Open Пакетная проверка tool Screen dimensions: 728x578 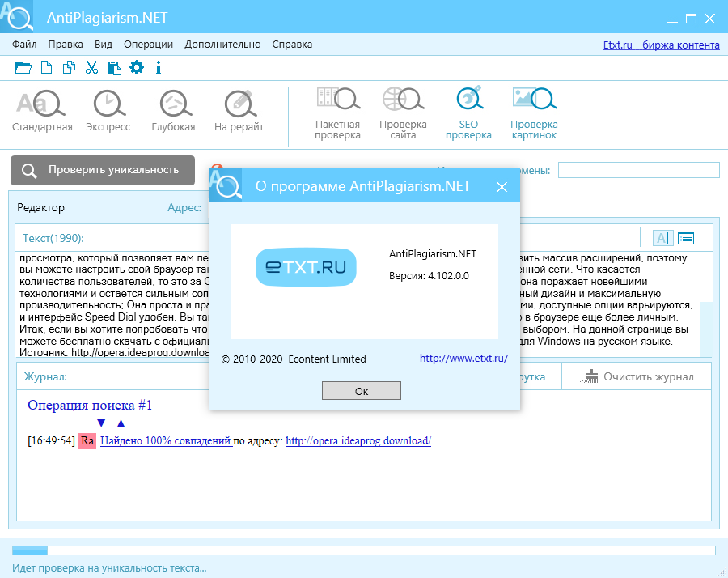point(337,113)
